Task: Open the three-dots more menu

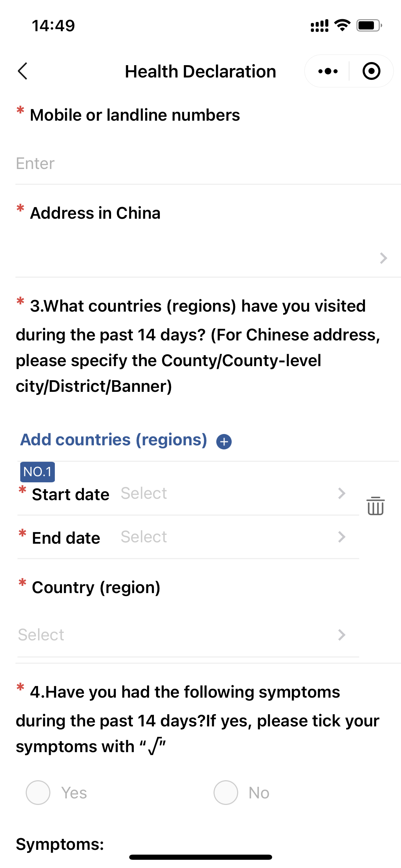Action: point(328,71)
